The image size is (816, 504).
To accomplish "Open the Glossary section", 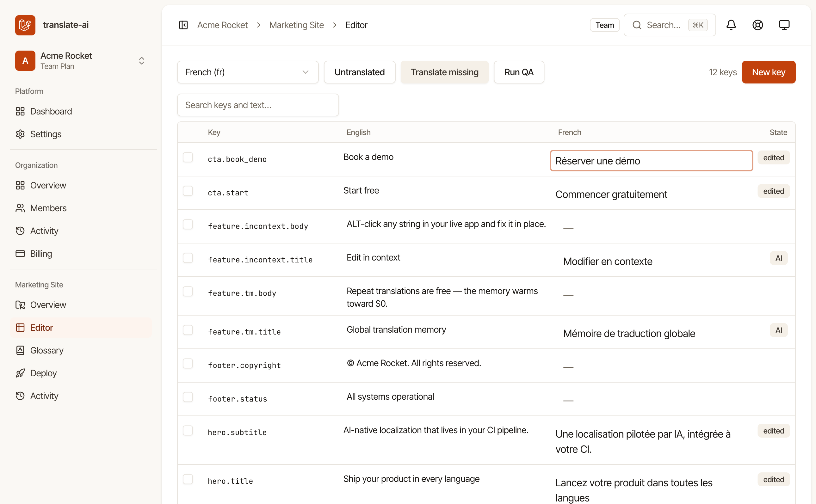I will 81,350.
